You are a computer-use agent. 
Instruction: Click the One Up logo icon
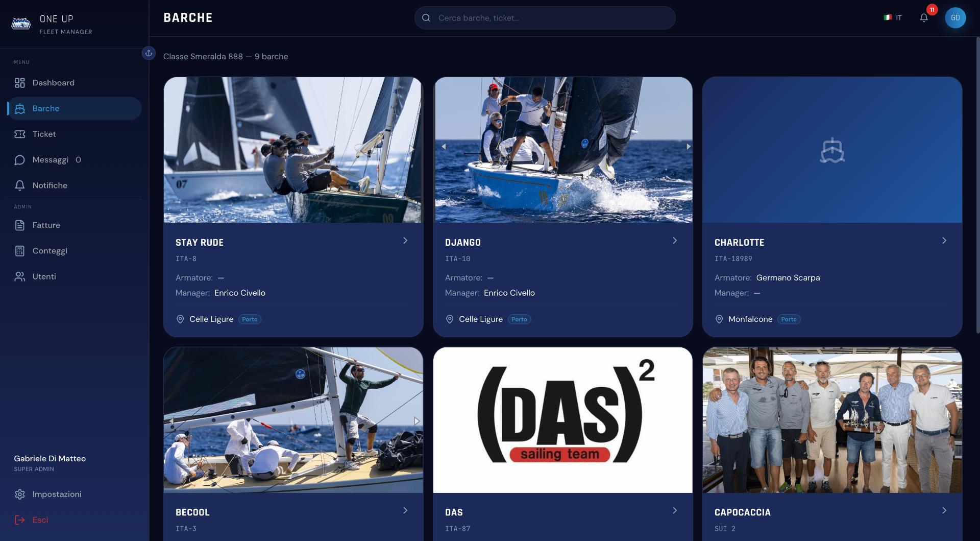click(21, 23)
